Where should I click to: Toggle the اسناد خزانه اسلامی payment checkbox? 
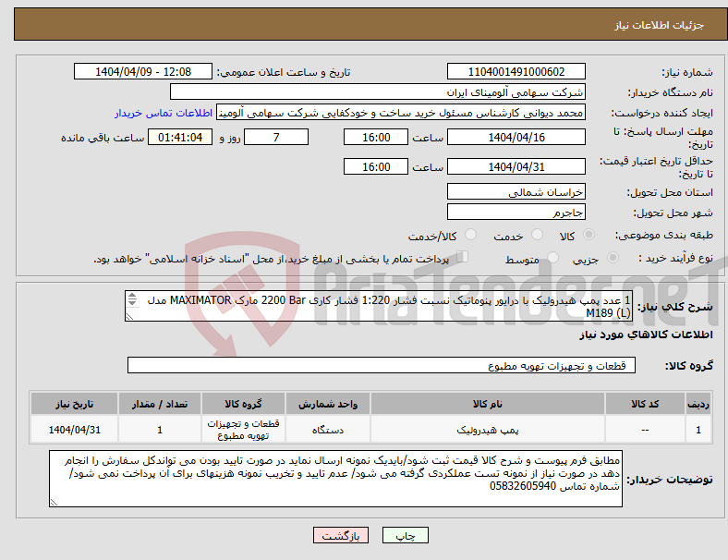tap(462, 257)
